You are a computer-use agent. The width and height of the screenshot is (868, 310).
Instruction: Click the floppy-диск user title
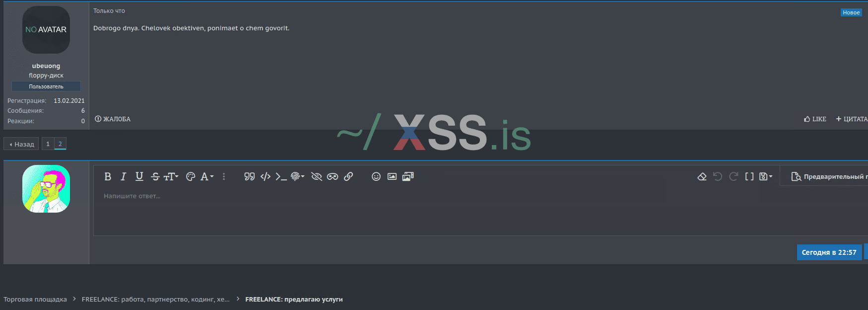point(46,76)
